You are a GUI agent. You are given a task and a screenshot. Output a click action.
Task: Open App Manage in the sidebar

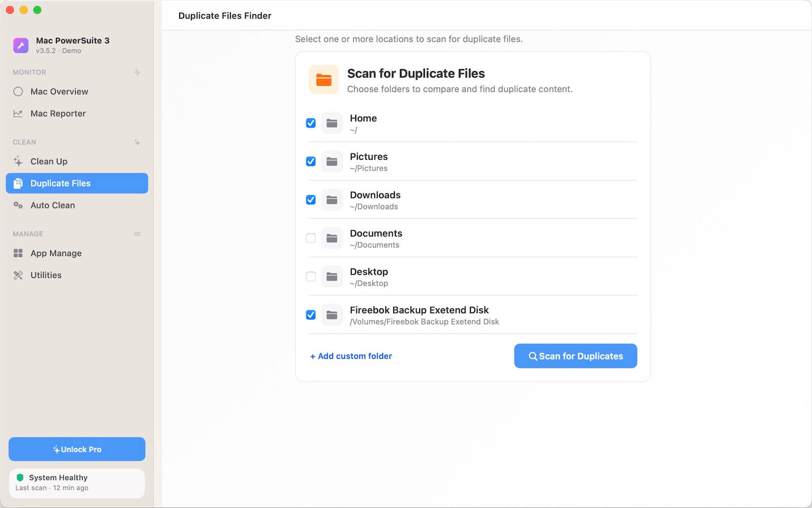pos(77,253)
